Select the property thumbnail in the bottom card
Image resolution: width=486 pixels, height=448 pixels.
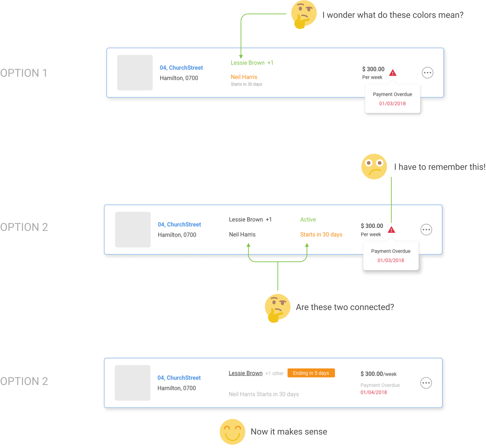(x=132, y=383)
